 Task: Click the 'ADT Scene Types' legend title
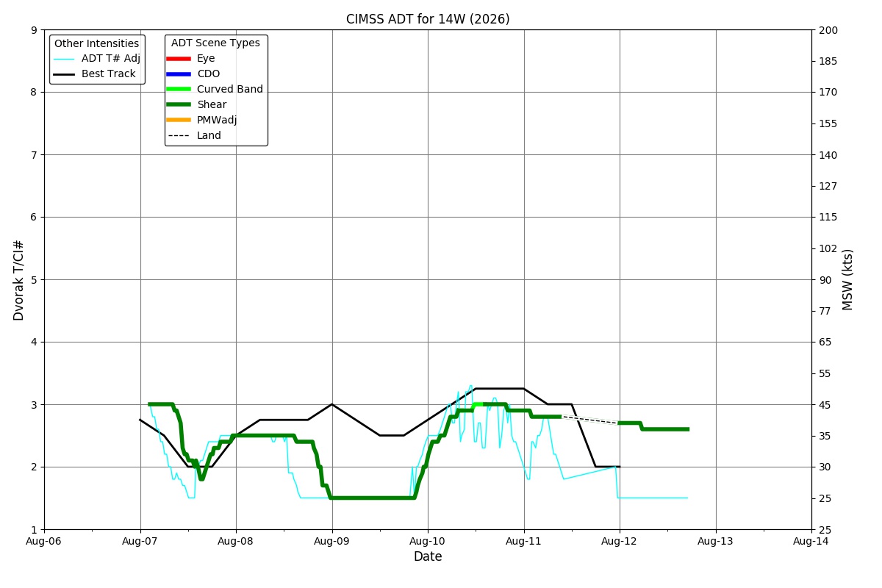click(215, 43)
